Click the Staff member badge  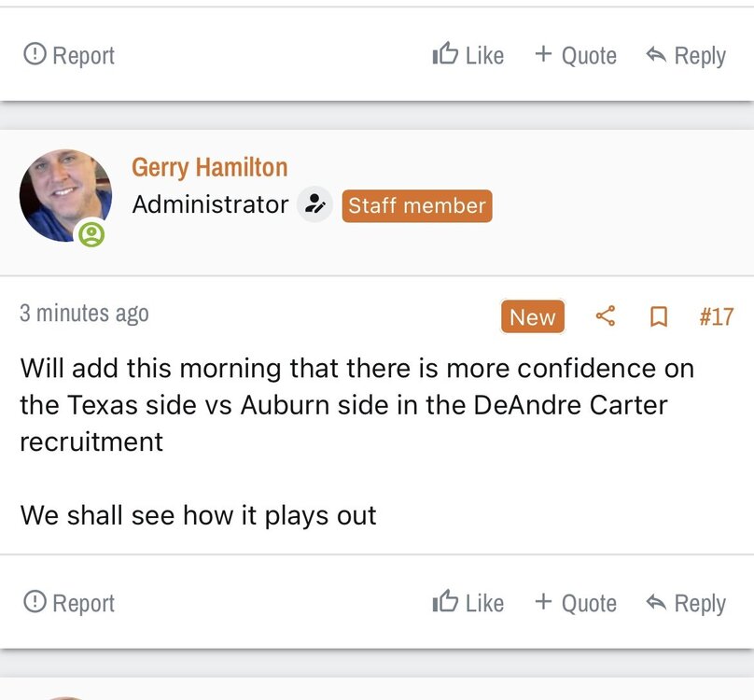tap(416, 205)
